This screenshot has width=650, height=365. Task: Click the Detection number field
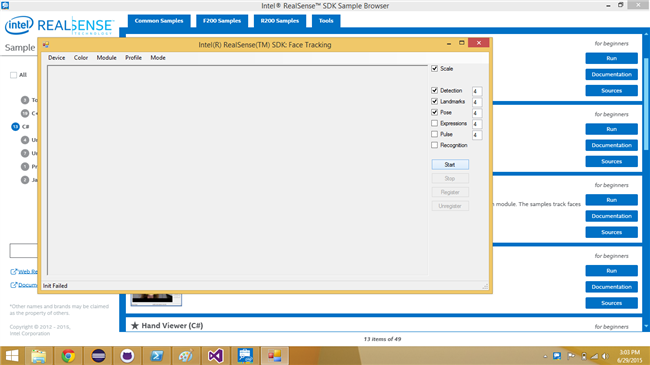pyautogui.click(x=477, y=91)
